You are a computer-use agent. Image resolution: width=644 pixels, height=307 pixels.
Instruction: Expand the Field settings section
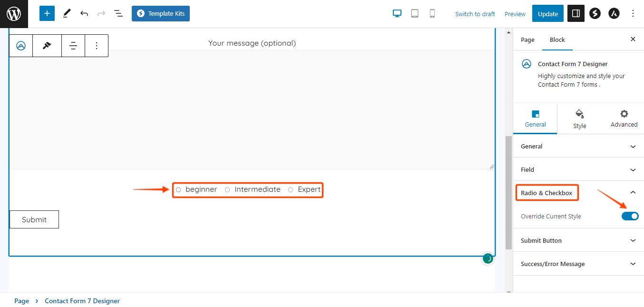578,169
